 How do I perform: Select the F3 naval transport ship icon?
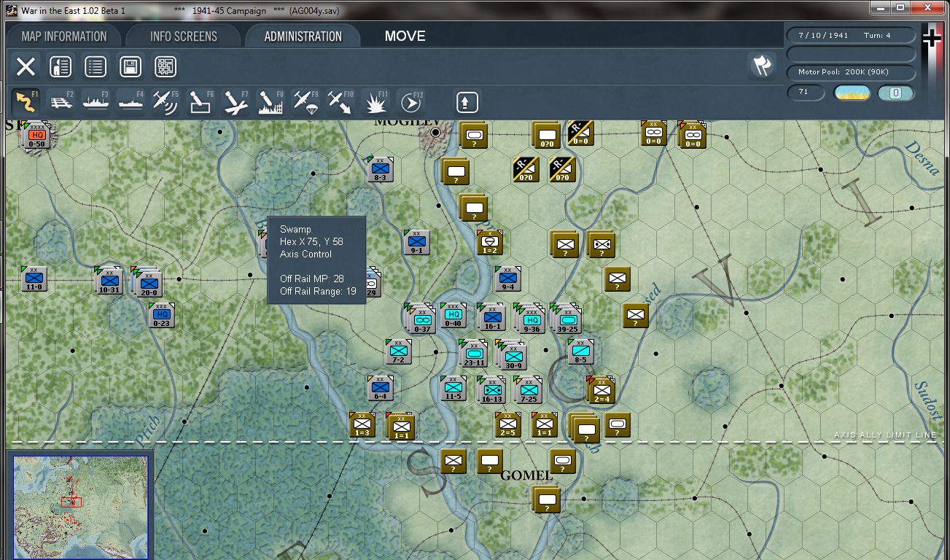[96, 102]
